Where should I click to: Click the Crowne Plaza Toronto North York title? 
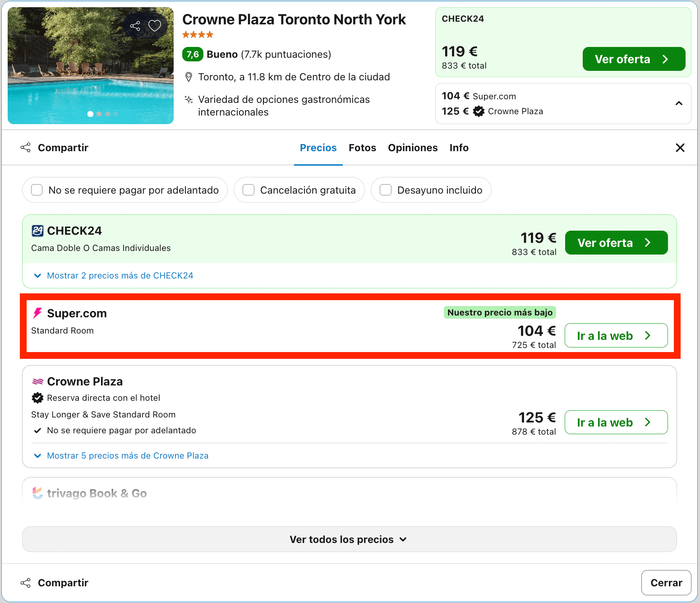tap(294, 19)
